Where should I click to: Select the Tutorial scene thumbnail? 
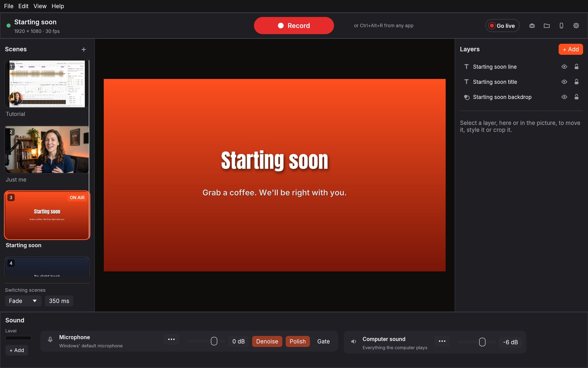point(47,84)
